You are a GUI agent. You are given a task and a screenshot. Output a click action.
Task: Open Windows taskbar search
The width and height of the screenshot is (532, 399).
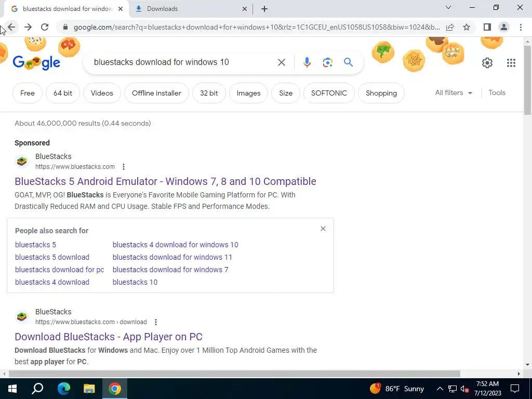(37, 389)
